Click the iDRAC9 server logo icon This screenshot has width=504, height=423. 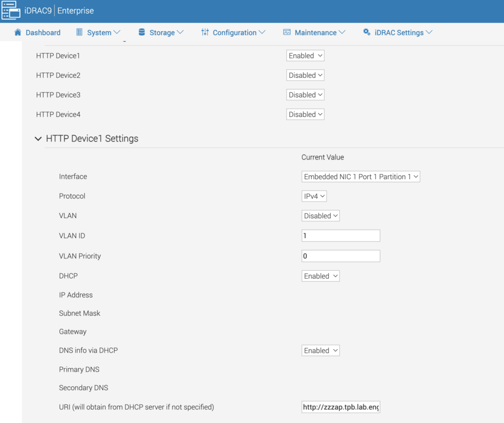pyautogui.click(x=11, y=11)
